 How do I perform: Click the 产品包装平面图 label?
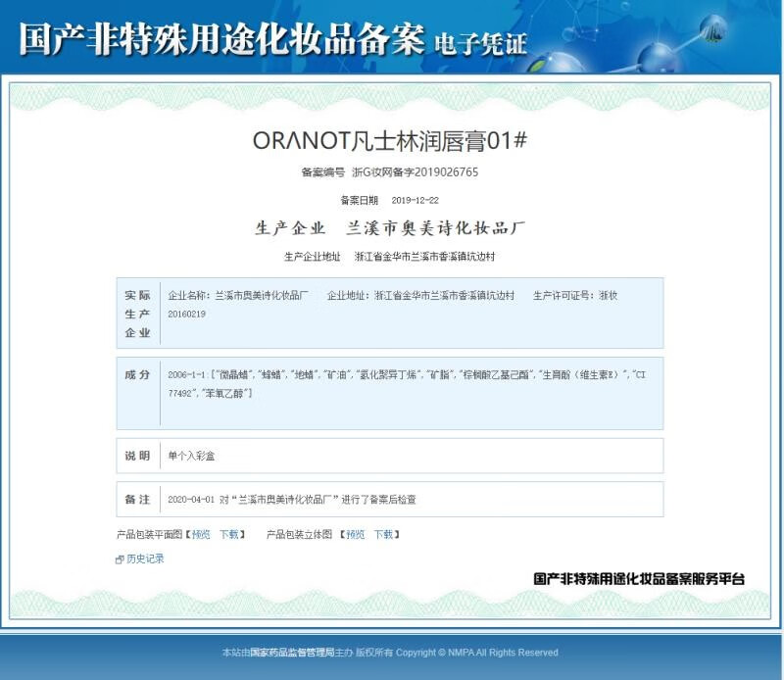coord(150,535)
